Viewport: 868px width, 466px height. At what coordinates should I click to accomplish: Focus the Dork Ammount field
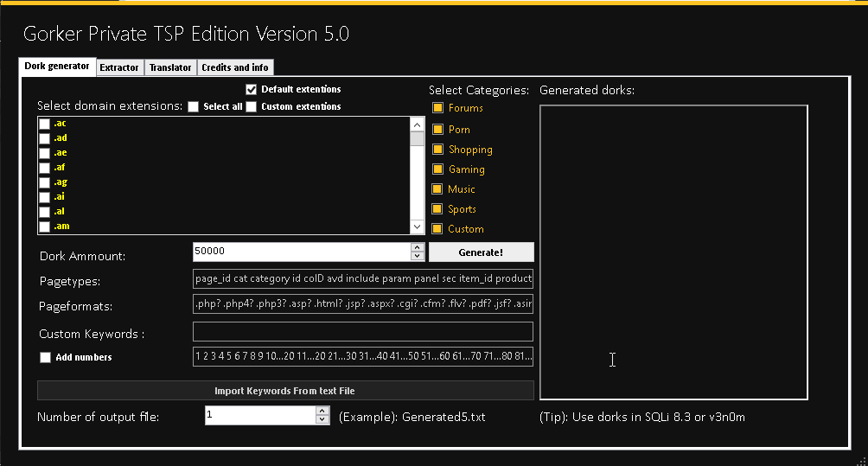[x=302, y=252]
